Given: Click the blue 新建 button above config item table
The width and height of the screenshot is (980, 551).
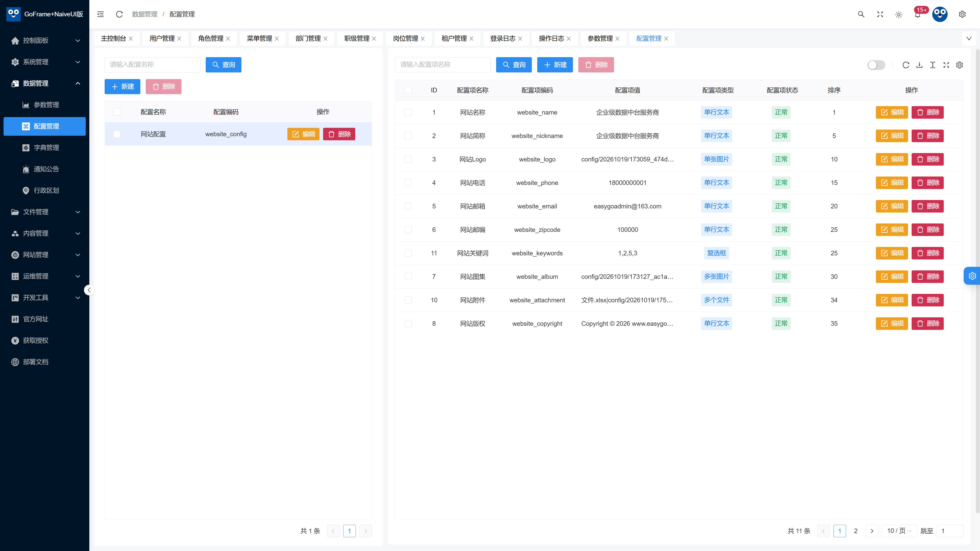Looking at the screenshot, I should 555,65.
